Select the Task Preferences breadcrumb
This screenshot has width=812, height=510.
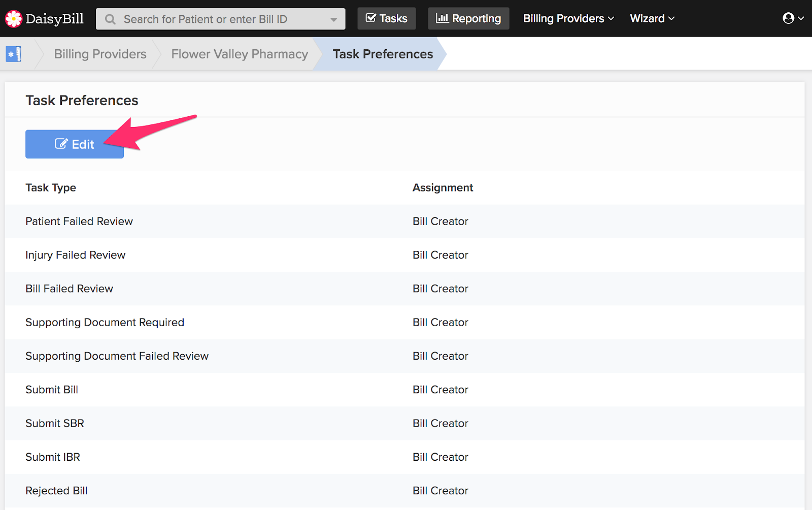383,54
